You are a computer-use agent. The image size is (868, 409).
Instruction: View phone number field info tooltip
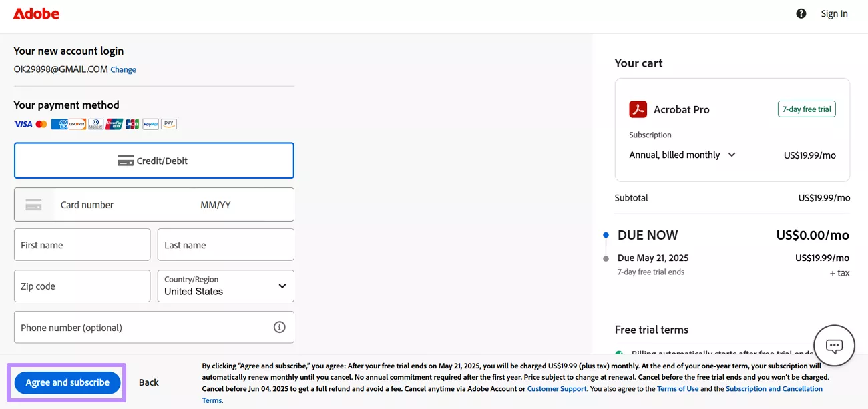(281, 327)
